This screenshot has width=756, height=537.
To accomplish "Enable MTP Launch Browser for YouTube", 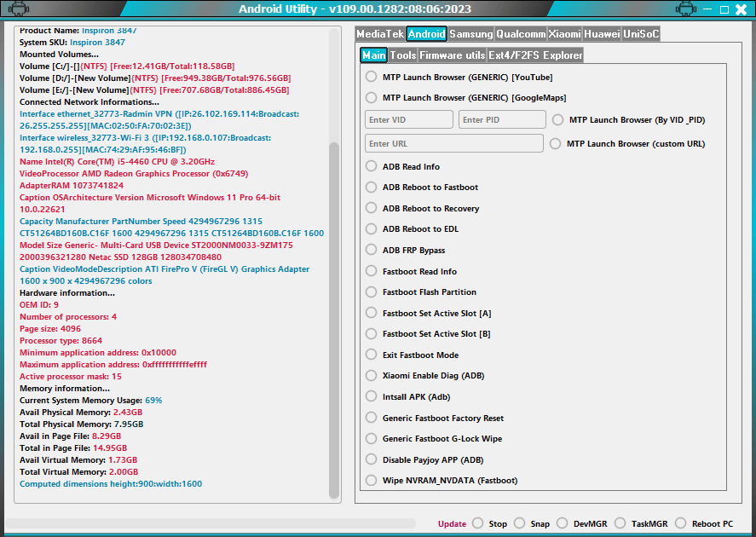I will point(371,76).
